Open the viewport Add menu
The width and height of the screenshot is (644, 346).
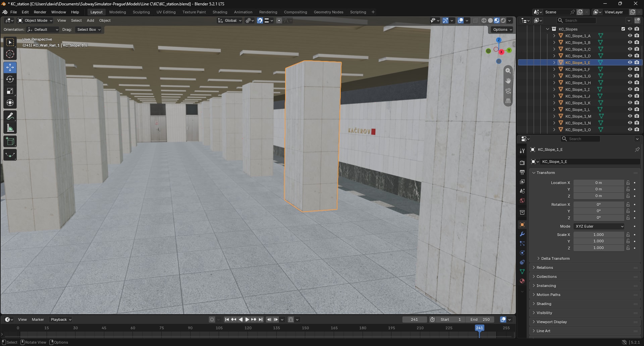(x=90, y=20)
